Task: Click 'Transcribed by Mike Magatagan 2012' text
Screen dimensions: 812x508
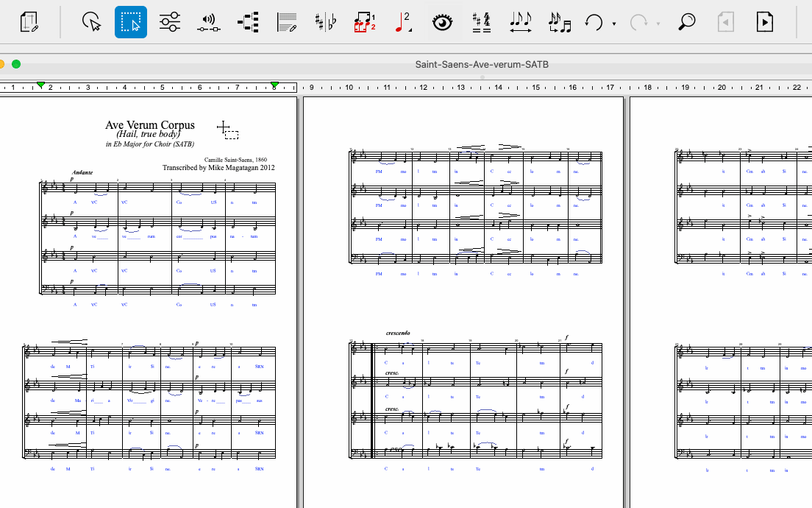Action: [218, 168]
